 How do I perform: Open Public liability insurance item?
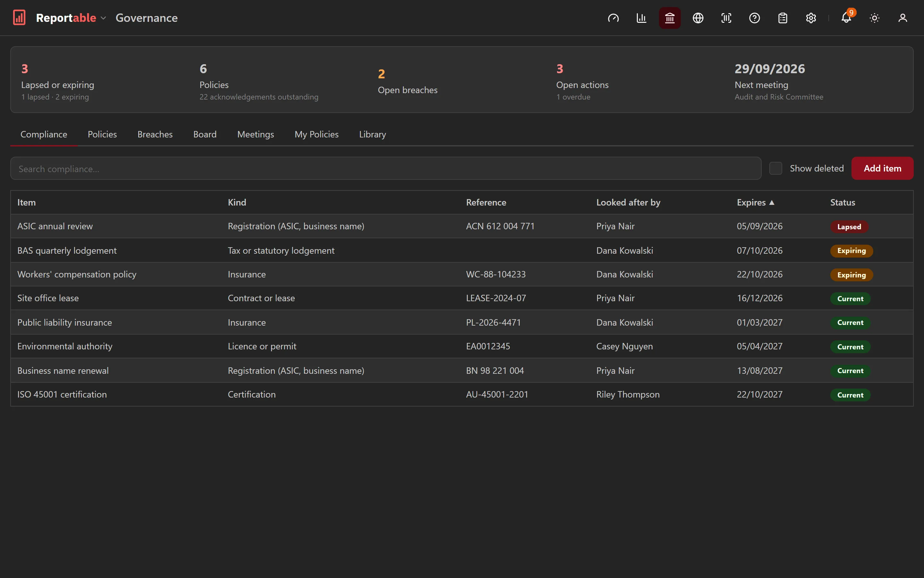(462, 322)
